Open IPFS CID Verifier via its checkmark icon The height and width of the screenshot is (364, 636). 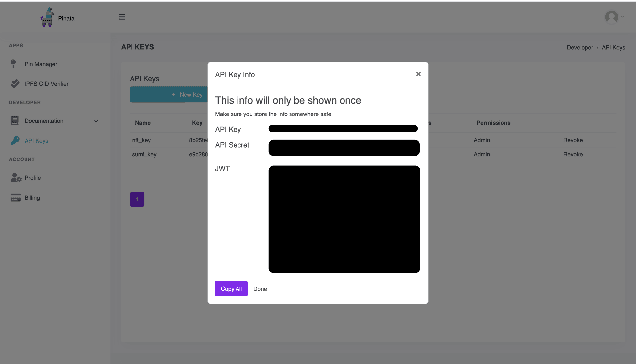tap(15, 83)
